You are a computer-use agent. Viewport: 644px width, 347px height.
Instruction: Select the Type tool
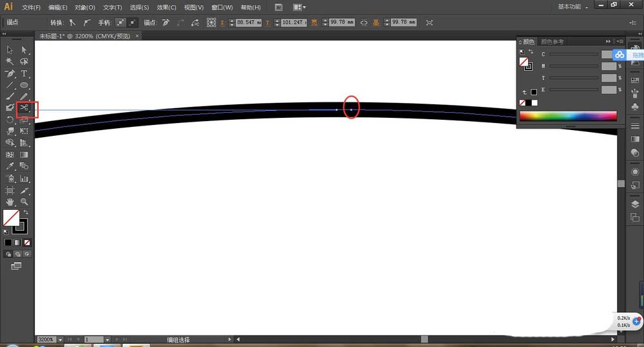pos(24,73)
